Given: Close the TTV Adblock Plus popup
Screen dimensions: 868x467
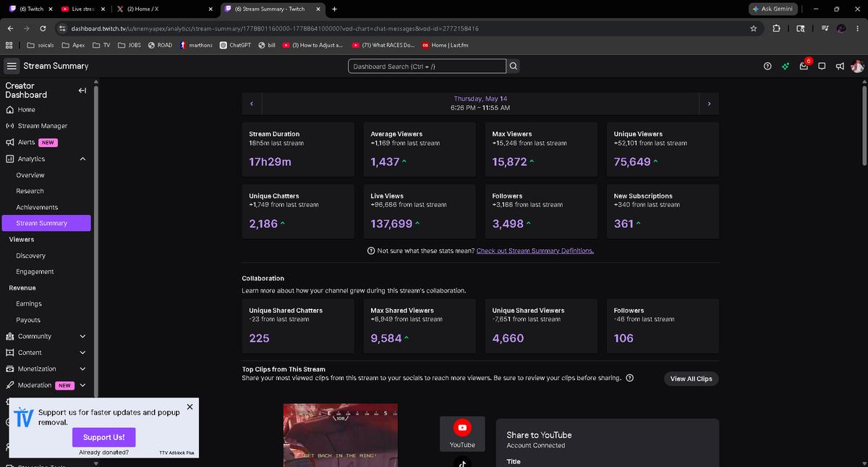Looking at the screenshot, I should (x=190, y=407).
